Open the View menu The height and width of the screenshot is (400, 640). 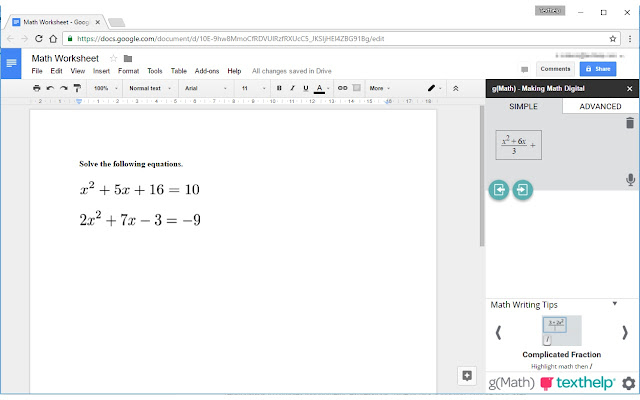(x=78, y=71)
